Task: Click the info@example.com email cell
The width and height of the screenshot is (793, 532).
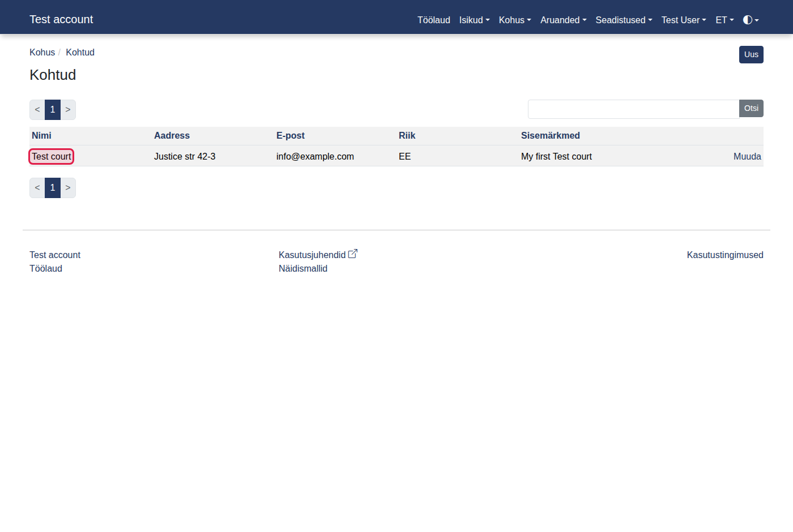Action: tap(315, 156)
